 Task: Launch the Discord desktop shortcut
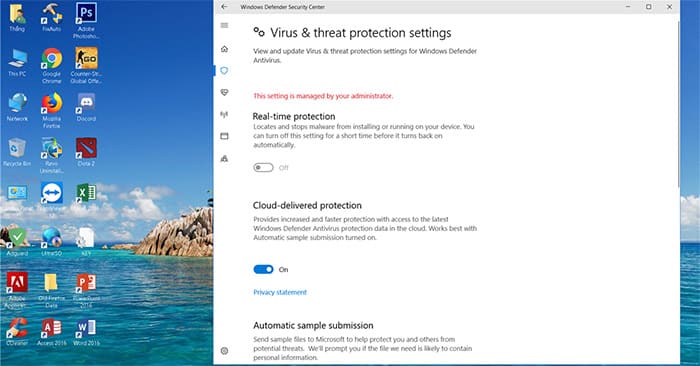[86, 108]
